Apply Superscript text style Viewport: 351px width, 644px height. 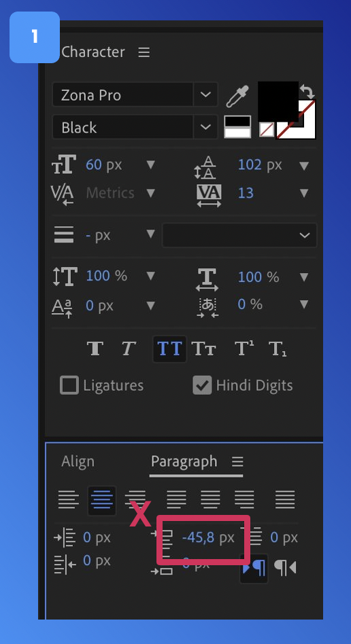click(244, 348)
